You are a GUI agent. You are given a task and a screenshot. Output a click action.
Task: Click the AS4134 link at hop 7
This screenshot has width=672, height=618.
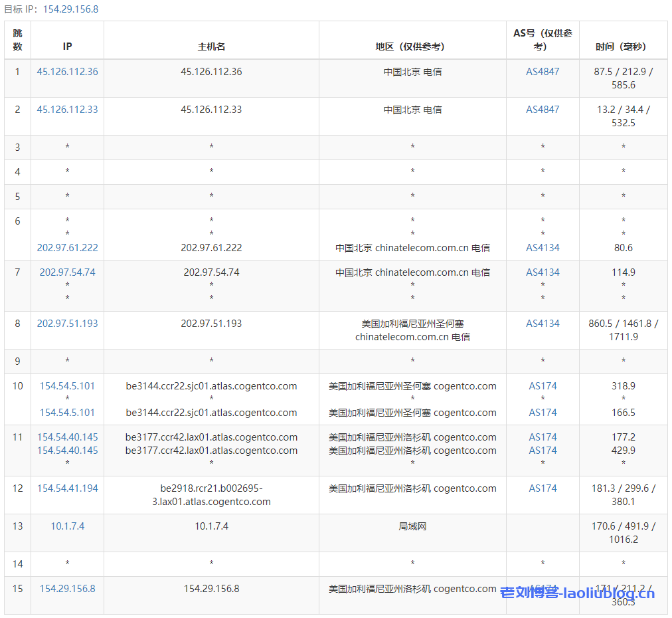542,272
